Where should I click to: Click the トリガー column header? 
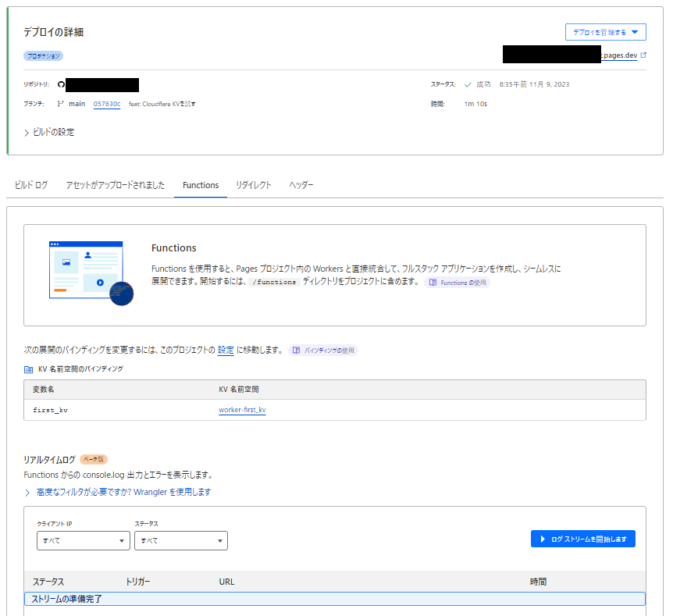pos(137,582)
